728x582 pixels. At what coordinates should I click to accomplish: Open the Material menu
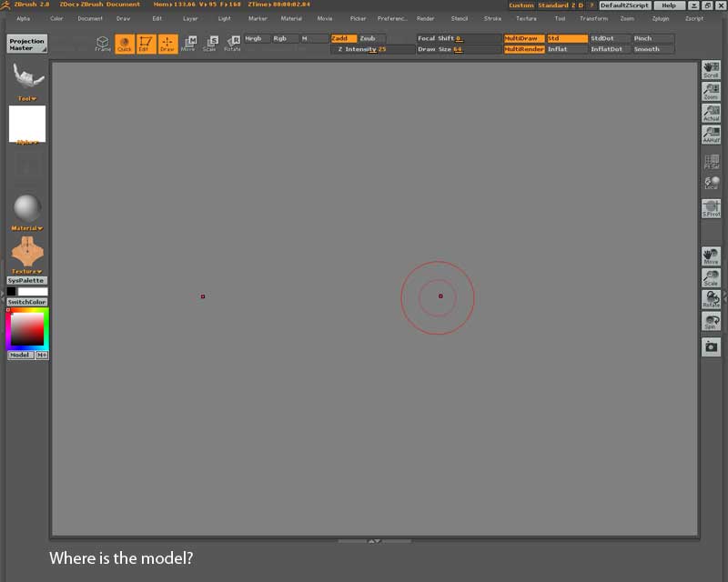pos(291,18)
